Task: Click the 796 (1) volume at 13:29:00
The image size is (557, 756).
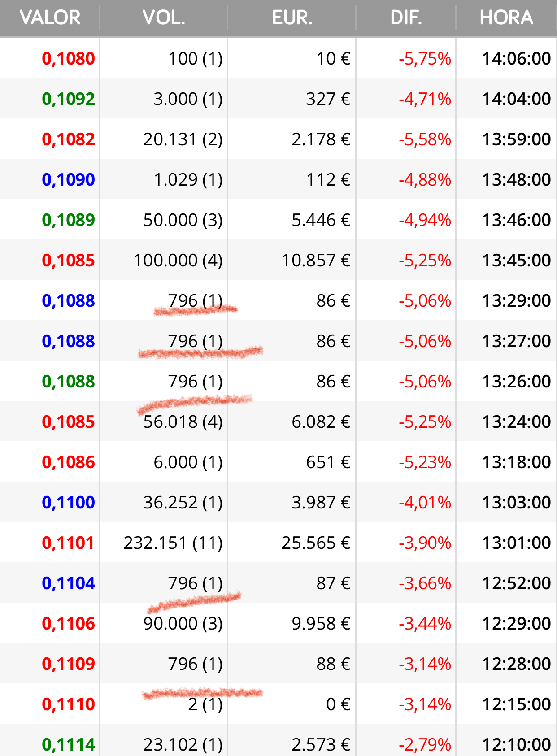Action: [195, 301]
